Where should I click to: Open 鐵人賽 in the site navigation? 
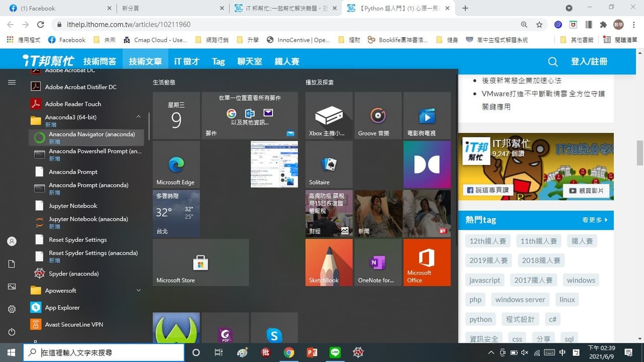(287, 61)
